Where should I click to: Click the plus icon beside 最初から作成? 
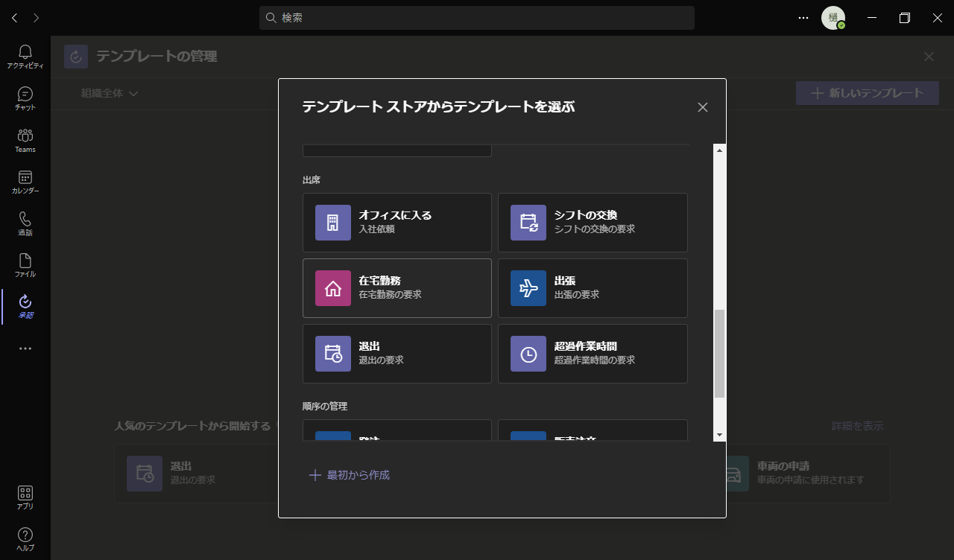(x=315, y=475)
